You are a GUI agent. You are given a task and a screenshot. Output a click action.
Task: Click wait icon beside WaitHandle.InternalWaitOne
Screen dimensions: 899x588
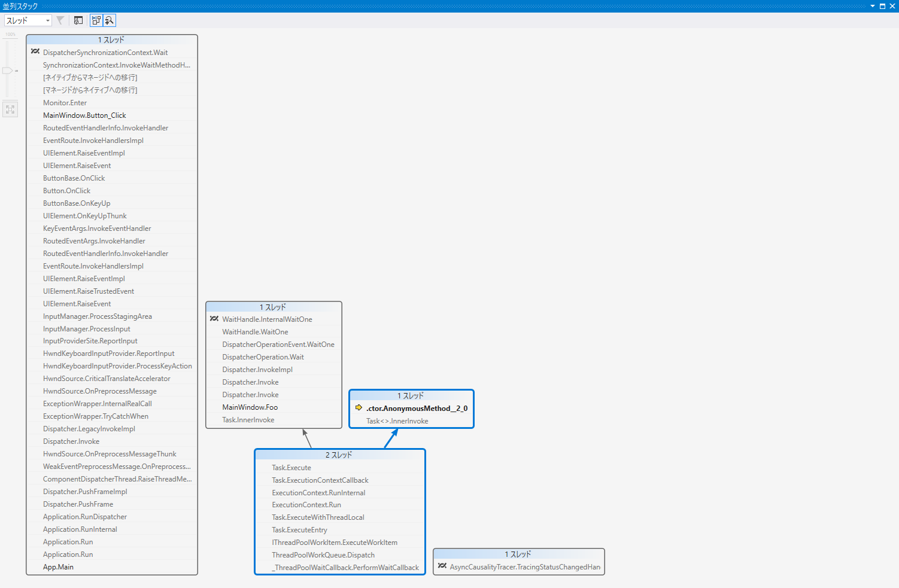pos(214,319)
